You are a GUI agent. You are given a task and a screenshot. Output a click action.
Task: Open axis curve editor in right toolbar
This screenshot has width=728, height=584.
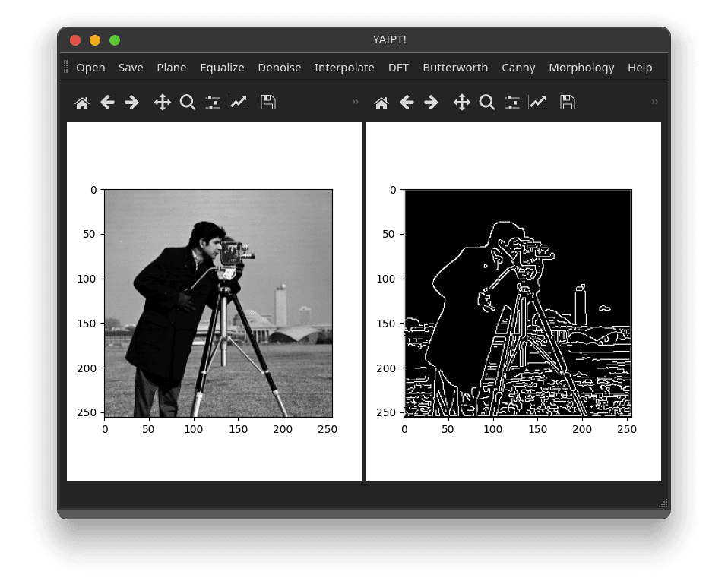pos(537,103)
